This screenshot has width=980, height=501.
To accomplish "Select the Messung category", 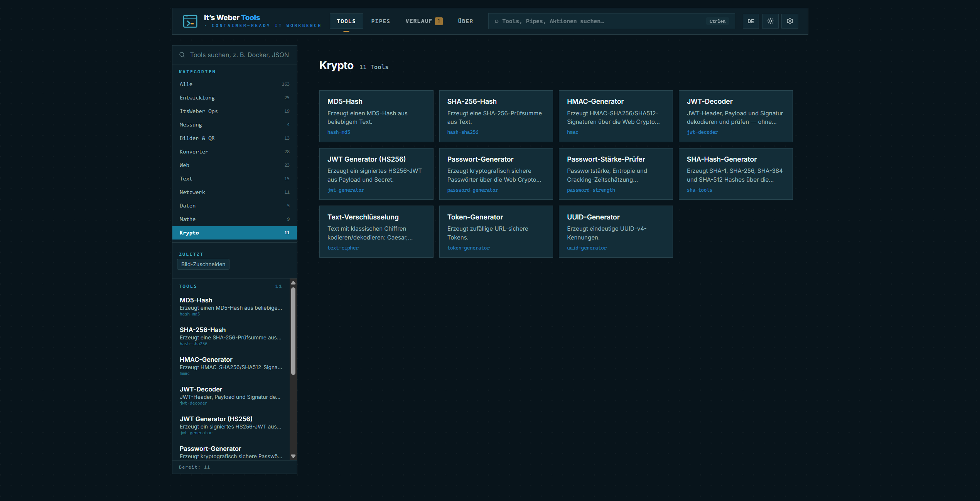I will 234,125.
